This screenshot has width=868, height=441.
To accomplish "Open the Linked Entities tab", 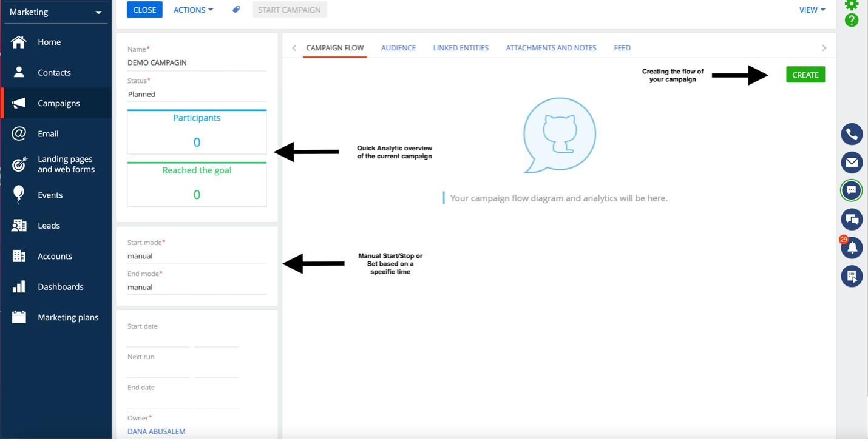I will (461, 48).
